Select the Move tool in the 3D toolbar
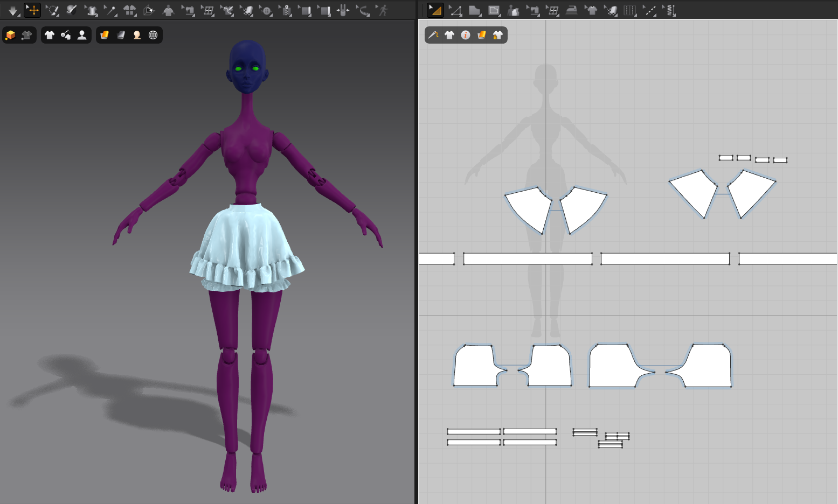Screen dimensions: 838x504 point(32,9)
